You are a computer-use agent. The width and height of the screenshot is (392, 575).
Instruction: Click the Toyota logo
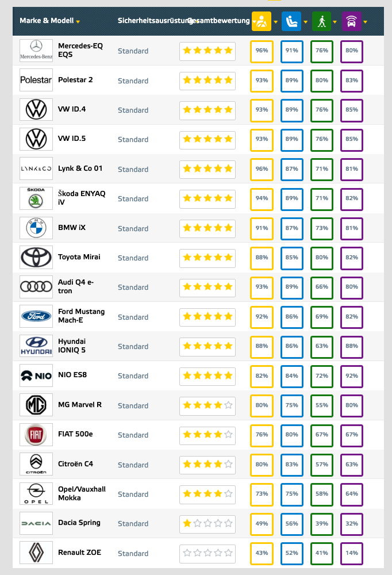36,257
